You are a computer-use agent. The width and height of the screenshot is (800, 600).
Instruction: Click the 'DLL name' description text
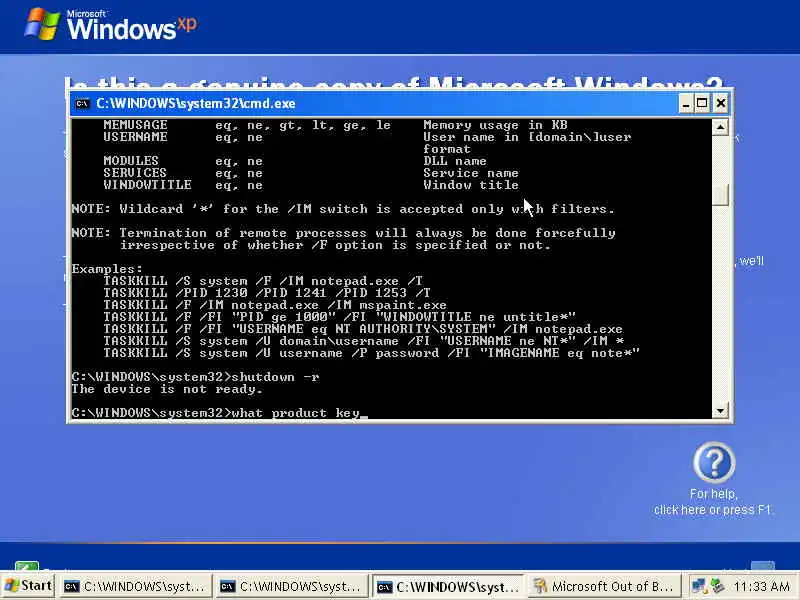pyautogui.click(x=455, y=161)
